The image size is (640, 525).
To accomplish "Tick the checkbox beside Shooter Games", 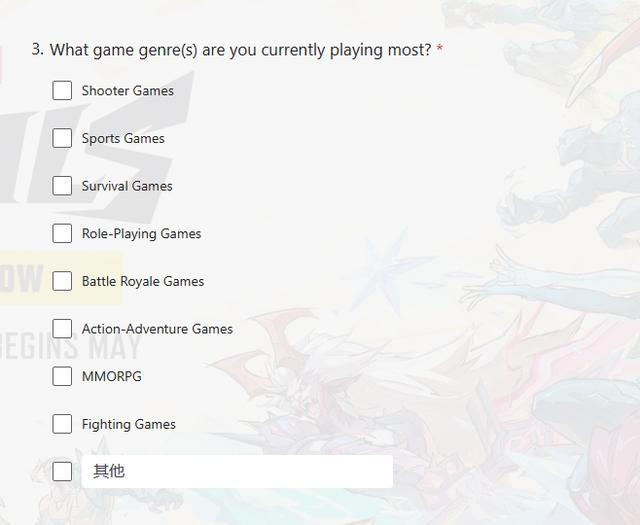I will [x=62, y=91].
